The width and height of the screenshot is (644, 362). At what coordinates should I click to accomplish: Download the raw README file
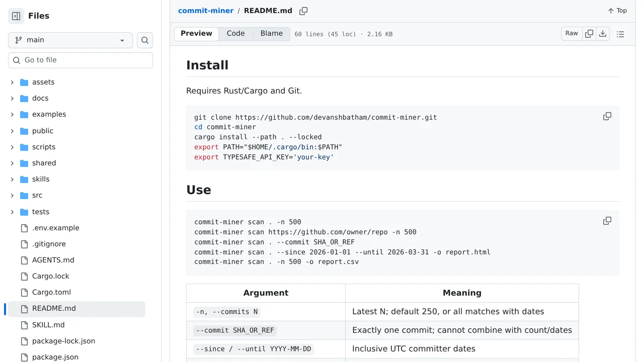coord(603,34)
